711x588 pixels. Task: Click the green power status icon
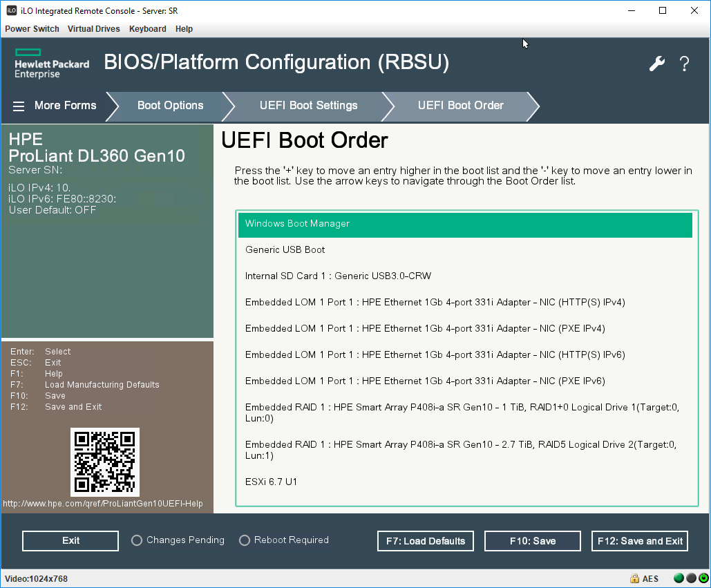pos(703,578)
